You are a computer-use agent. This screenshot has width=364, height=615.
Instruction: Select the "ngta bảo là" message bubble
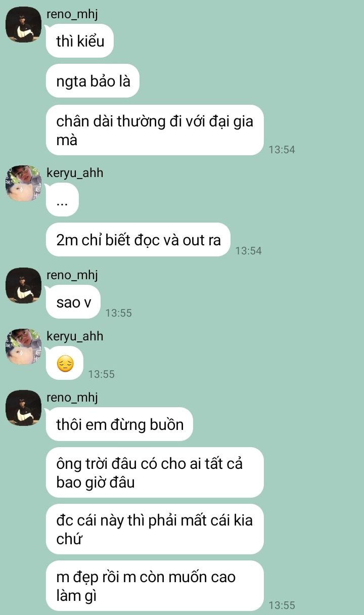pos(93,80)
